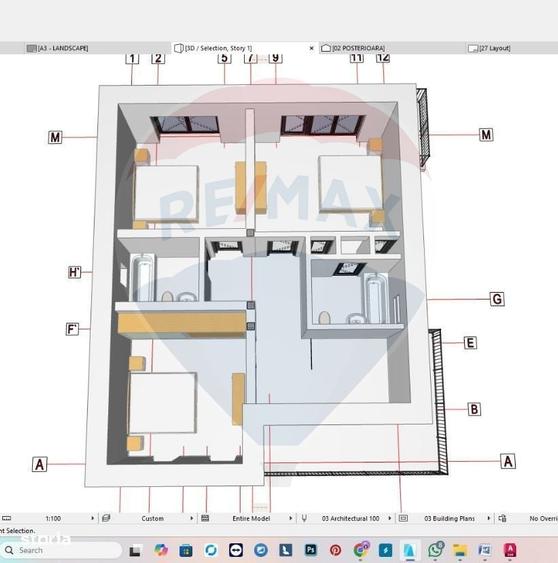Open the blue circular sync app icon

pyautogui.click(x=211, y=550)
